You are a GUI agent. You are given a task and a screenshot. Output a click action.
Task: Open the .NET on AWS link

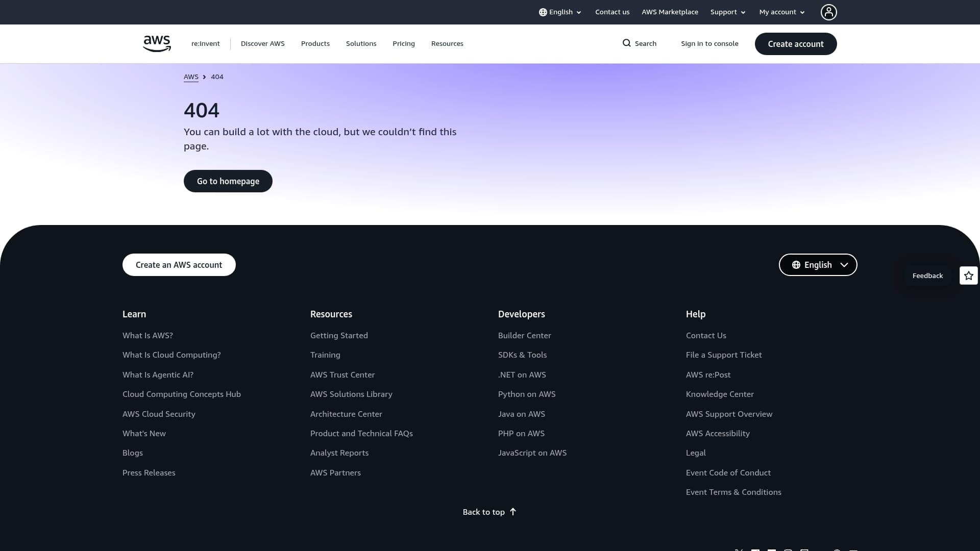click(522, 375)
